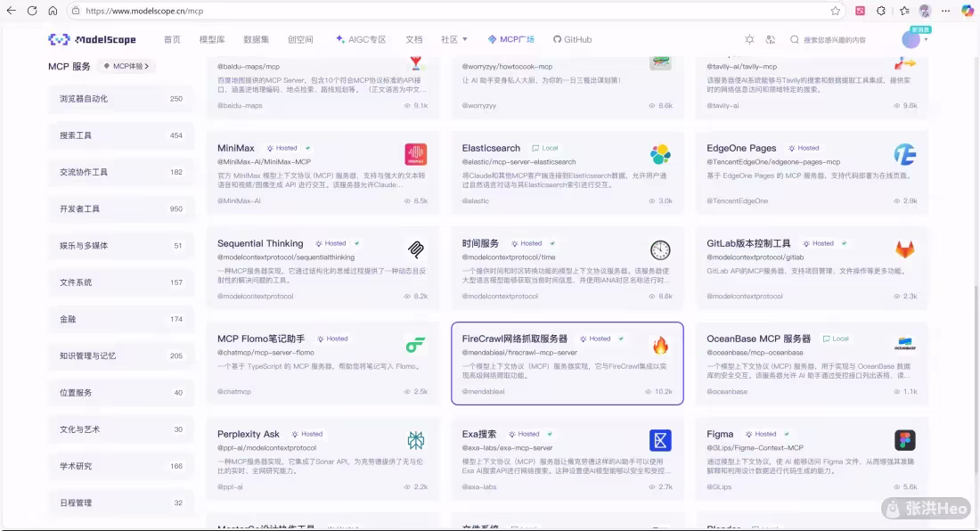The width and height of the screenshot is (980, 531).
Task: Open 文档 navigation item
Action: point(413,39)
